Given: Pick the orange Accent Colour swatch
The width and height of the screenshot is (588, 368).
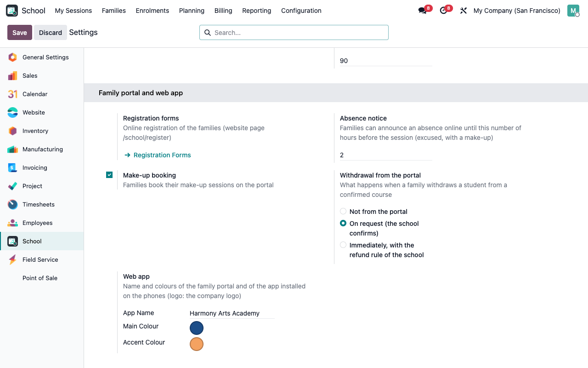Looking at the screenshot, I should click(x=197, y=344).
